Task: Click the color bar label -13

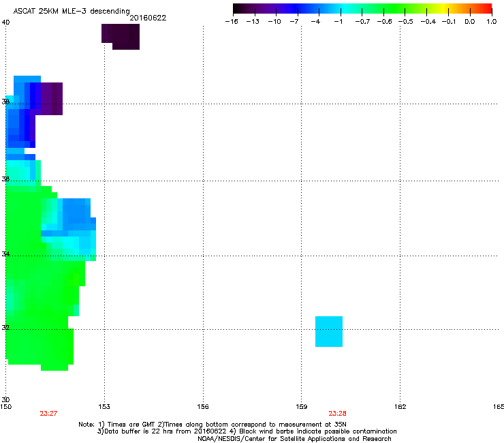Action: (x=253, y=22)
